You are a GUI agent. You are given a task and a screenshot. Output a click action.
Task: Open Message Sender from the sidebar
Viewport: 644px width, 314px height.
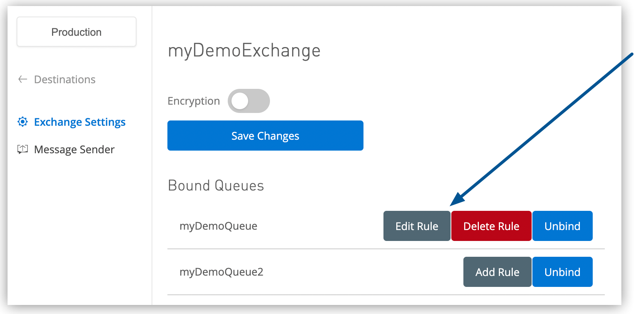pos(74,149)
